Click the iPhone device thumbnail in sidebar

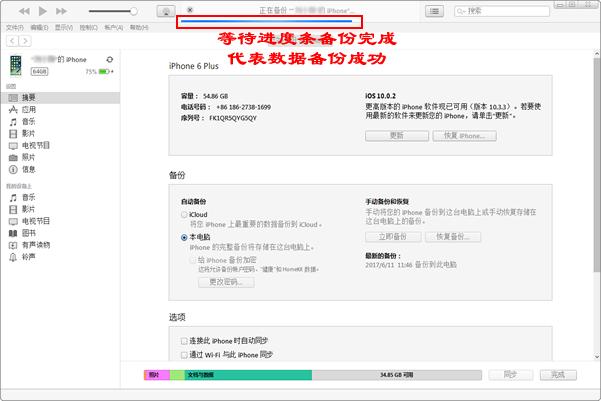[x=16, y=65]
